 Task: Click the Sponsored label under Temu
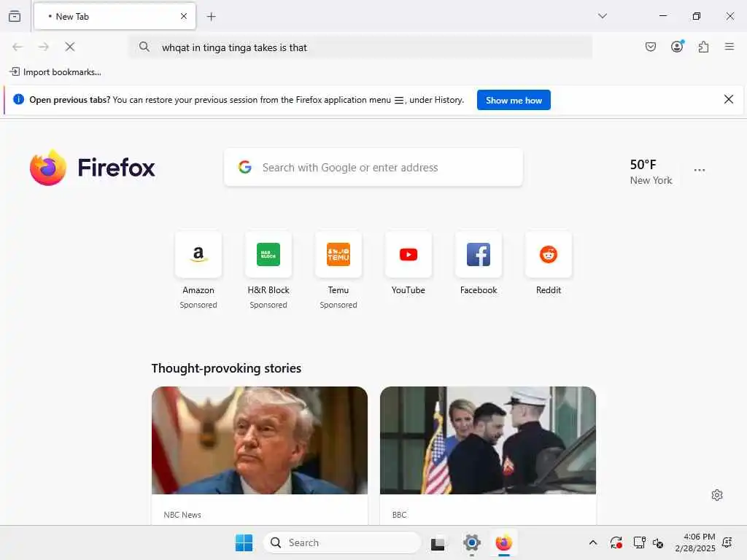[338, 305]
